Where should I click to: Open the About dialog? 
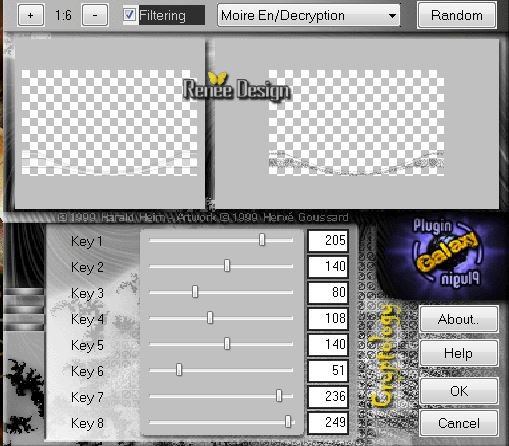459,319
